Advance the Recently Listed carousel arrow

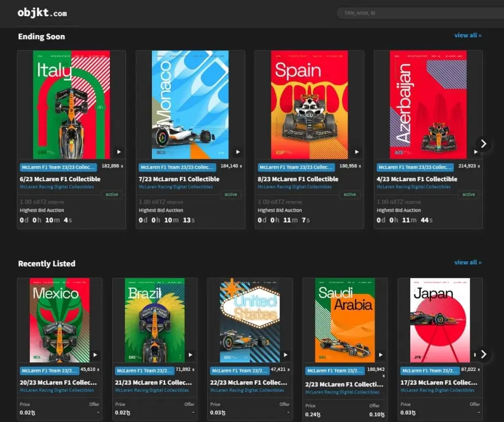483,354
